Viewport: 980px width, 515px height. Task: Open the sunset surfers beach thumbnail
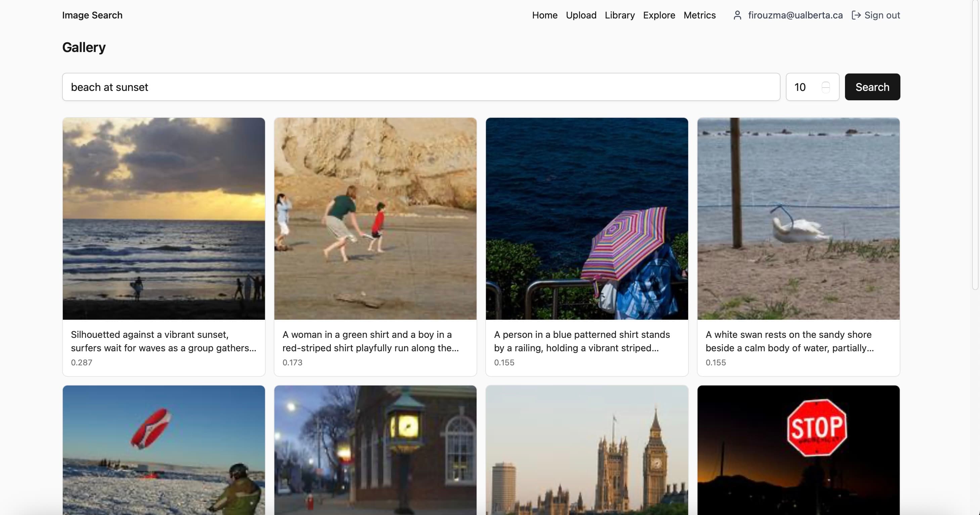coord(164,218)
